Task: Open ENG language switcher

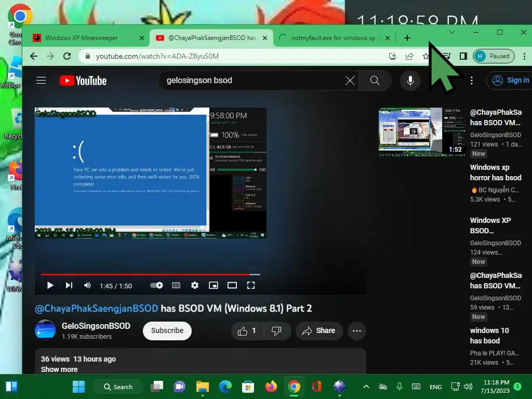Action: click(x=436, y=387)
